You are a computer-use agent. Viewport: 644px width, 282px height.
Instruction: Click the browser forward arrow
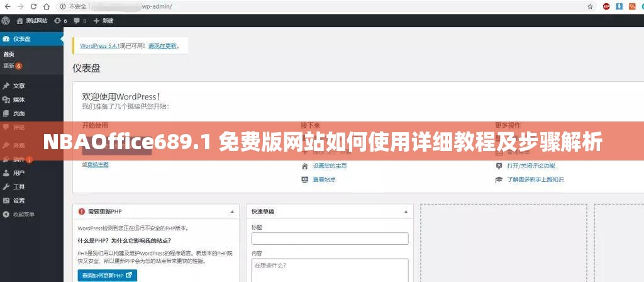[x=21, y=6]
